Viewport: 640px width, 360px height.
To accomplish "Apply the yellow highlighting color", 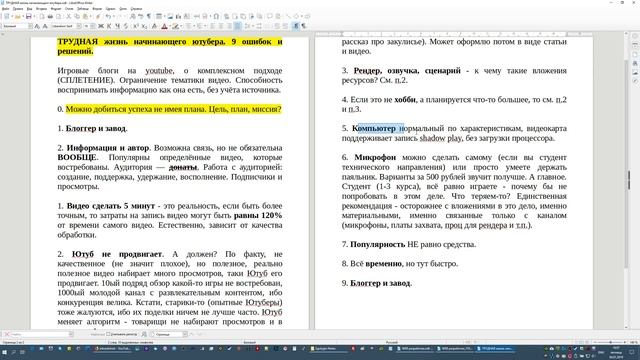I will [x=176, y=26].
